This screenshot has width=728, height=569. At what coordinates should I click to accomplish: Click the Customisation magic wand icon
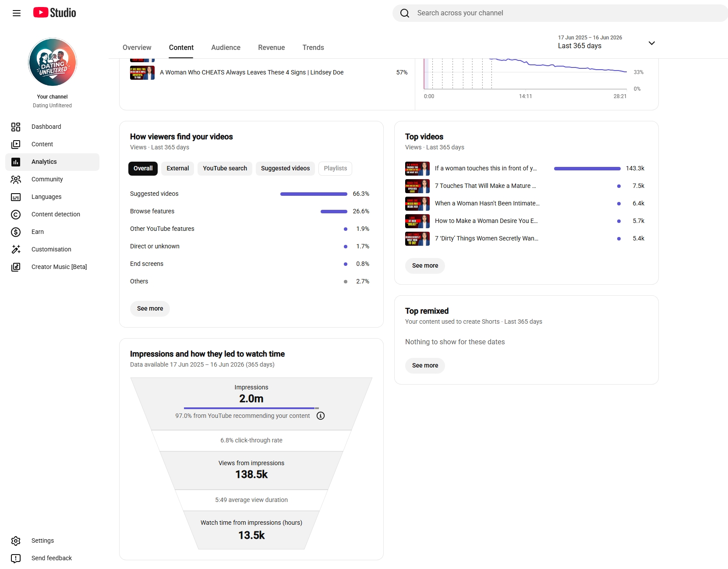pyautogui.click(x=16, y=250)
